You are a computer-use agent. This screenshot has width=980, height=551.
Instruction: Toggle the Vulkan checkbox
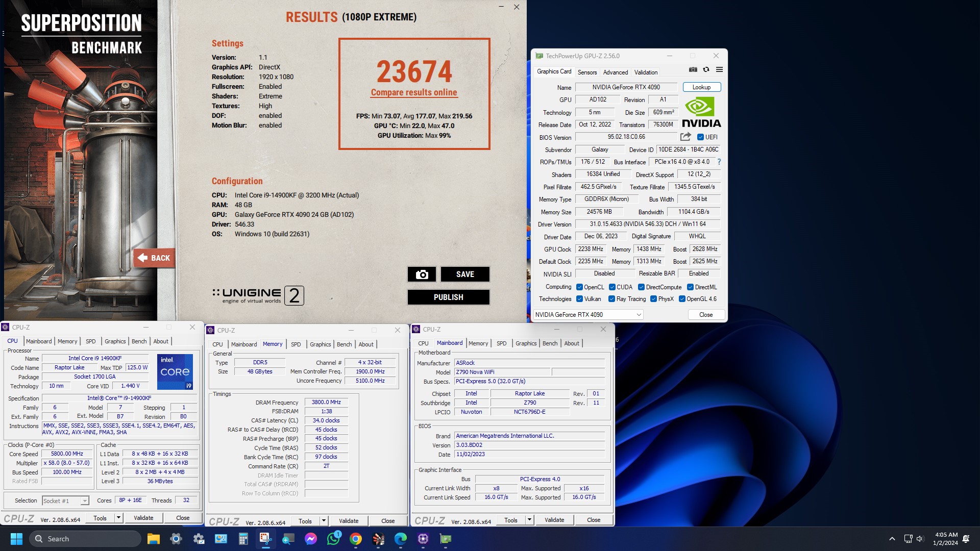pos(579,299)
